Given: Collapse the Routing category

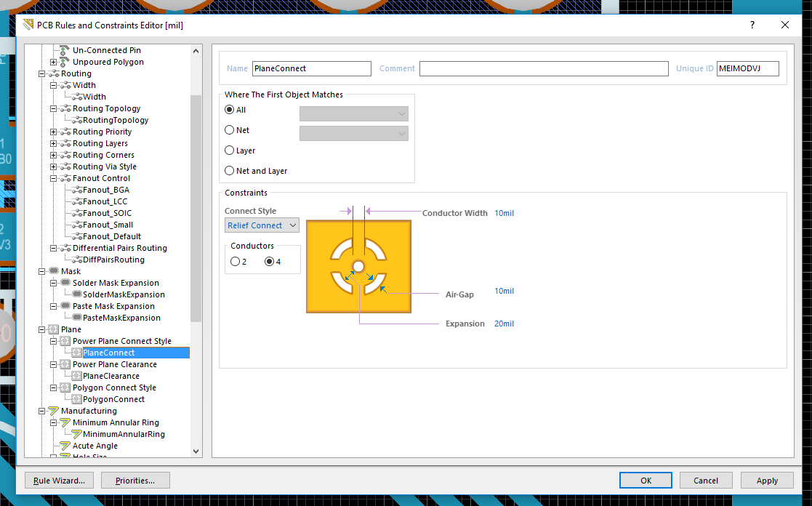Looking at the screenshot, I should [x=42, y=73].
